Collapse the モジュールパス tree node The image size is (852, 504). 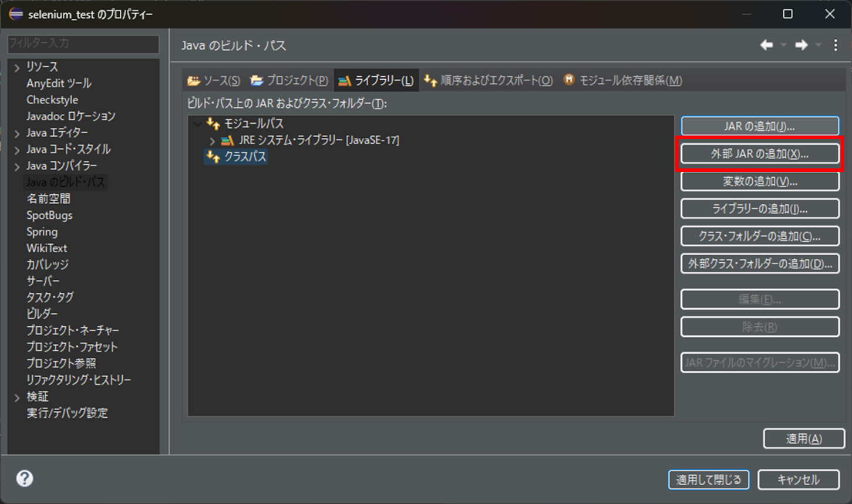(x=197, y=123)
